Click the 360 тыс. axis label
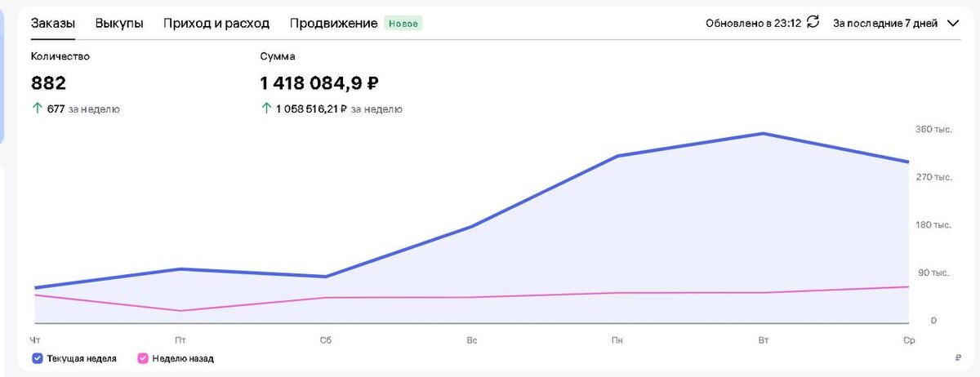Image resolution: width=980 pixels, height=377 pixels. click(933, 129)
